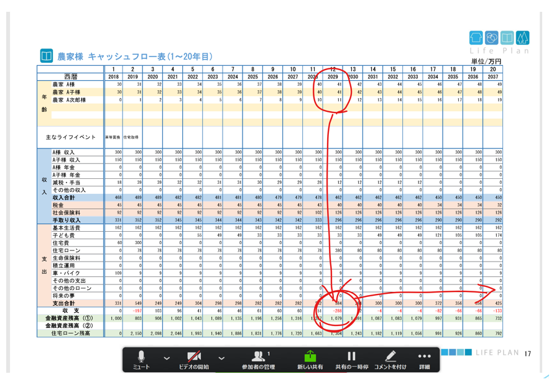This screenshot has width=554, height=392.
Task: Select the 収入合計 row label
Action: pyautogui.click(x=63, y=198)
